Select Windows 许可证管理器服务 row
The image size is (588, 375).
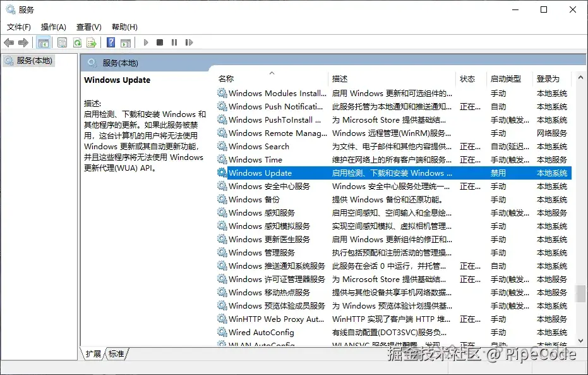[x=393, y=280]
